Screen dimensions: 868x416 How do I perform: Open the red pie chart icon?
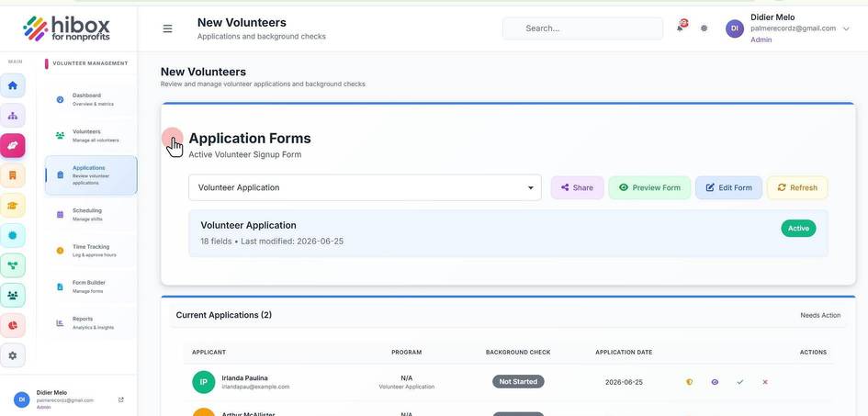[x=13, y=325]
